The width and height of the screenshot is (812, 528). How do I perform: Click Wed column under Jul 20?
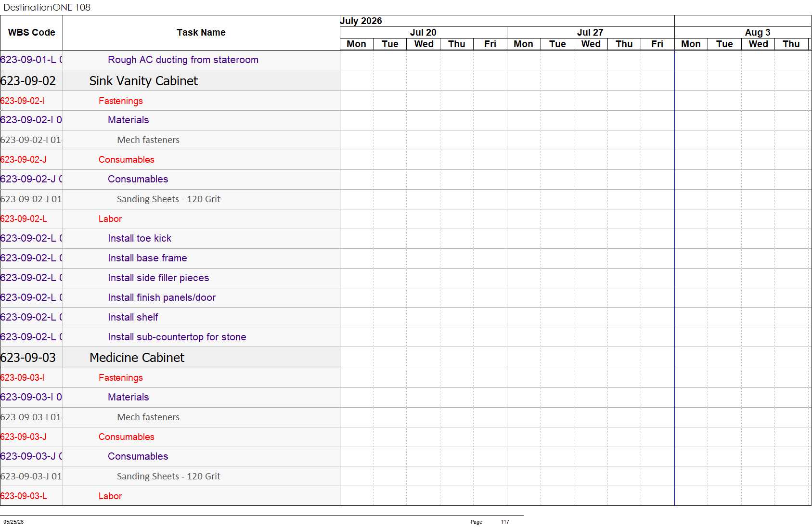click(x=424, y=44)
